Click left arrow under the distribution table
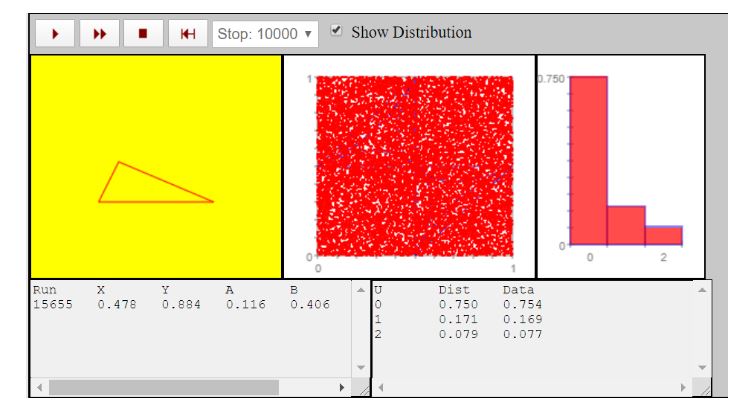This screenshot has height=419, width=748. point(382,387)
